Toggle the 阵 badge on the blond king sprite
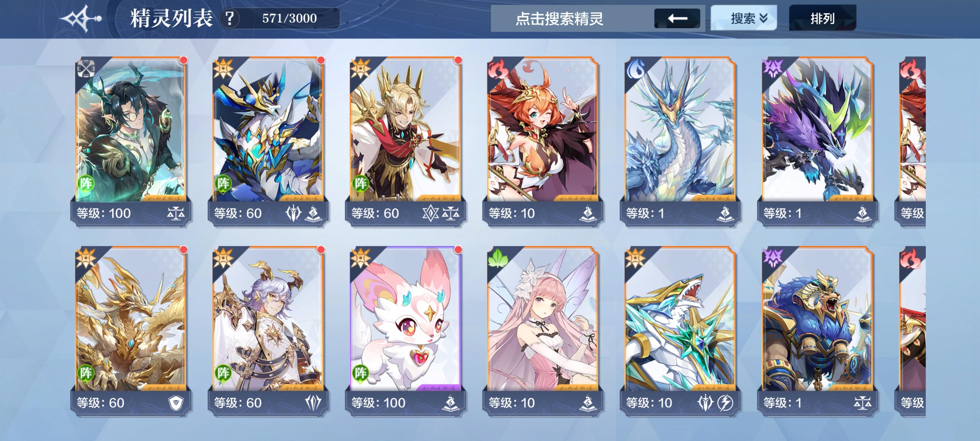 point(360,183)
